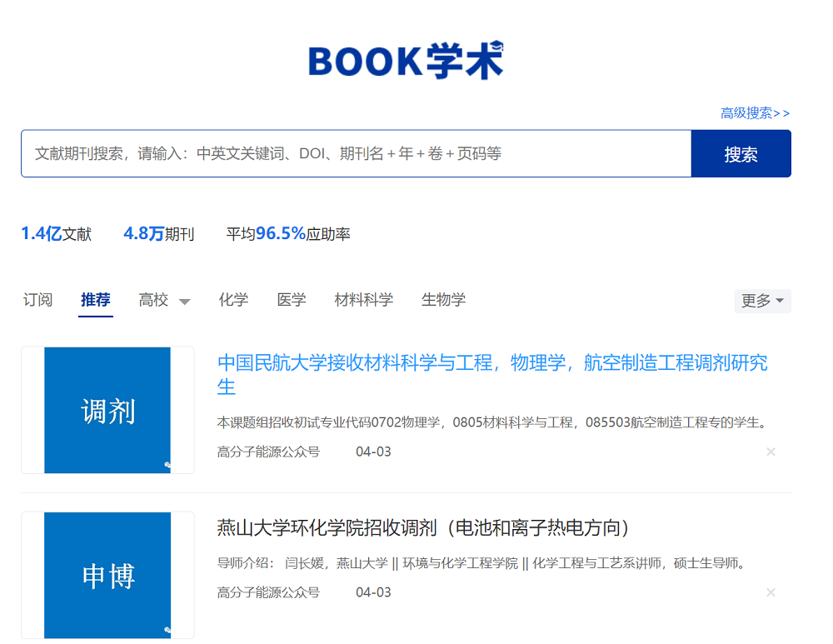The width and height of the screenshot is (833, 644).
Task: Switch to the 订阅 tab
Action: pos(37,300)
